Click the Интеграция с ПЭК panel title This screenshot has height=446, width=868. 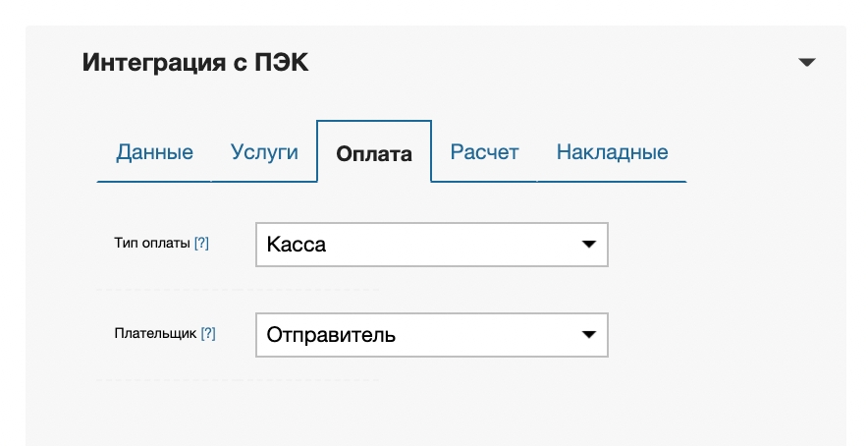coord(195,63)
